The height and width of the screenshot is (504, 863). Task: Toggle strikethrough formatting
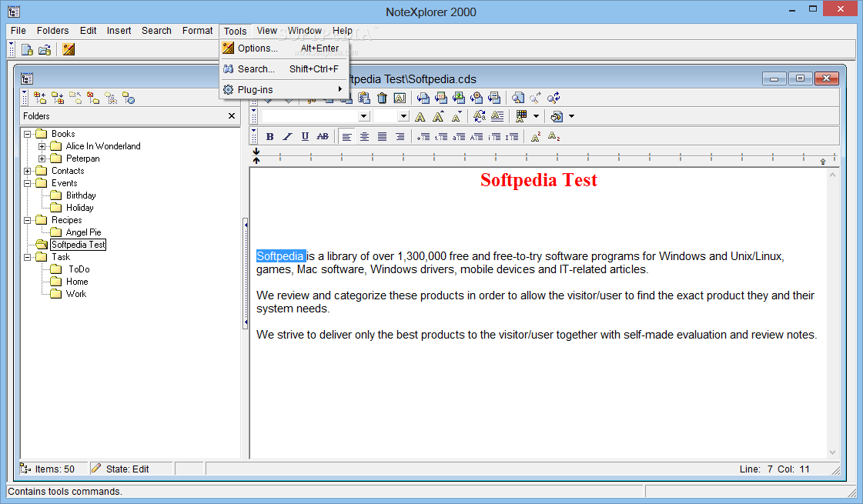[x=323, y=136]
